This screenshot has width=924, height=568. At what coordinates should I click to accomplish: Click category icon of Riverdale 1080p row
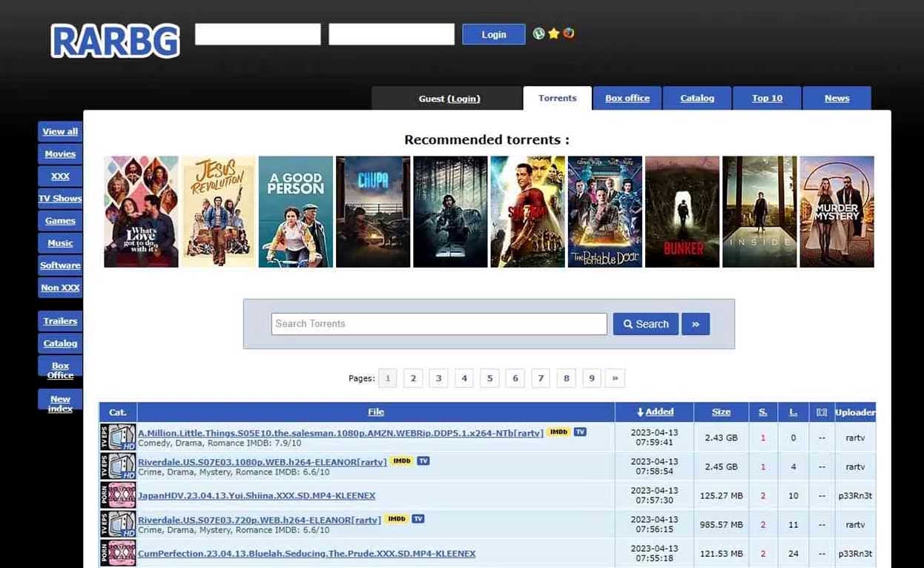118,466
